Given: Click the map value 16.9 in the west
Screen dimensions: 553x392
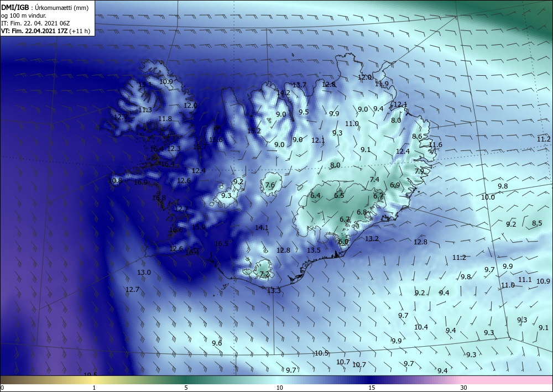Looking at the screenshot, I should (140, 182).
